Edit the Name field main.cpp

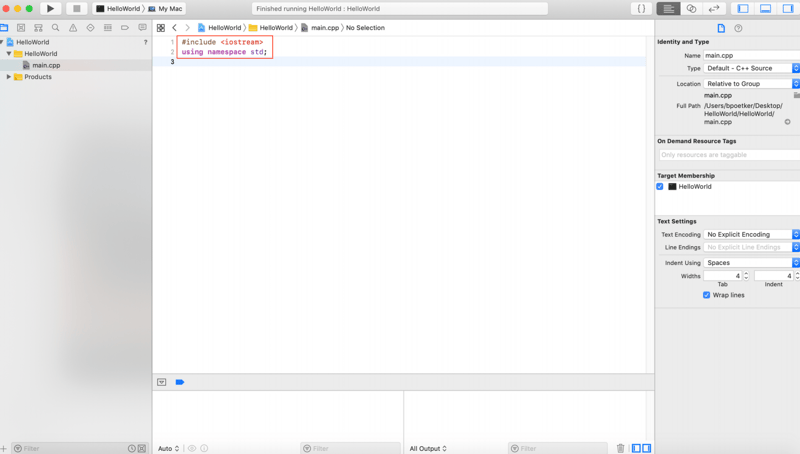click(x=751, y=55)
